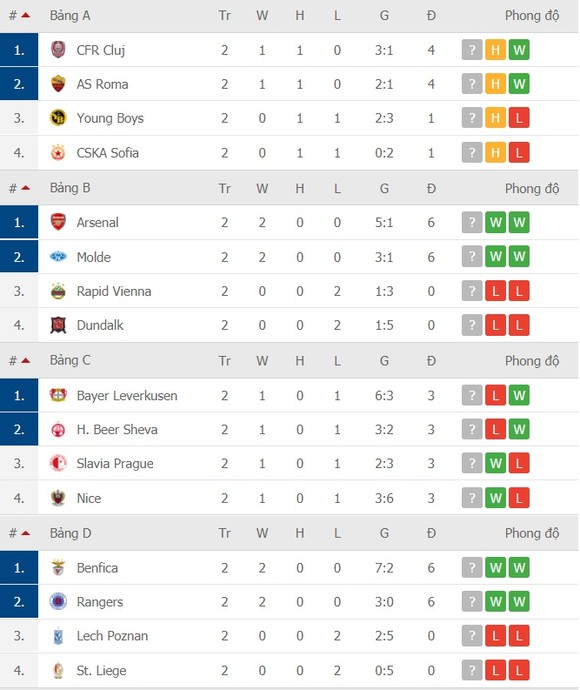
Task: Select the Young Boys team badge
Action: (58, 117)
